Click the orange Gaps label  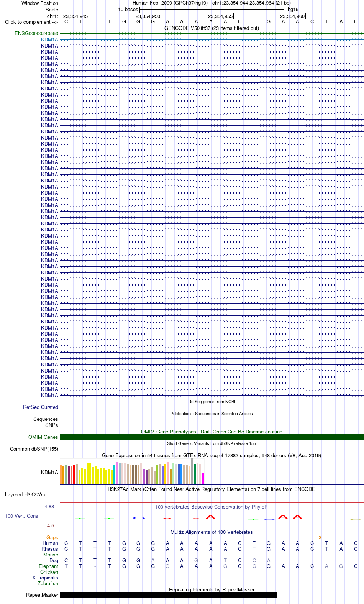(x=52, y=537)
